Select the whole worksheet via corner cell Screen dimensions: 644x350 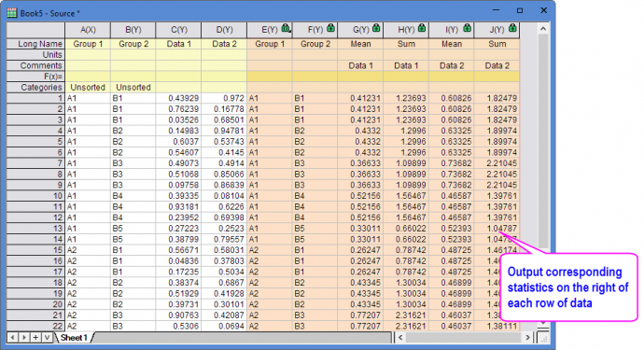tap(35, 30)
